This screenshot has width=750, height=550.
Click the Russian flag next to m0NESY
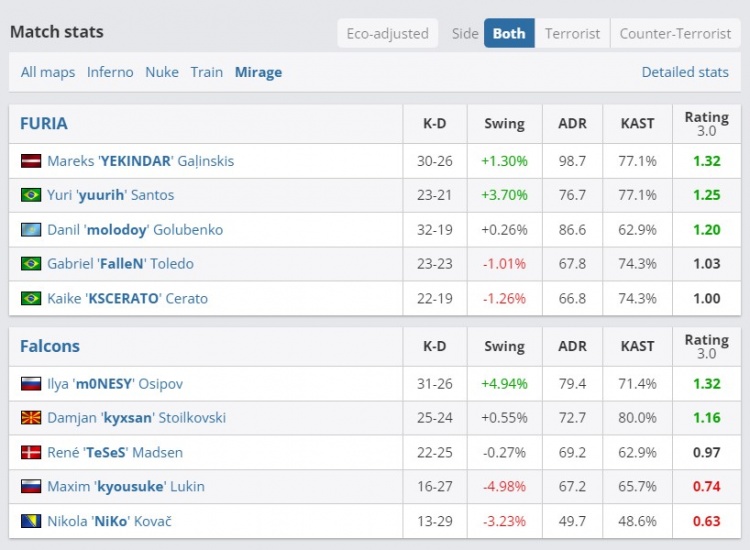[x=31, y=384]
